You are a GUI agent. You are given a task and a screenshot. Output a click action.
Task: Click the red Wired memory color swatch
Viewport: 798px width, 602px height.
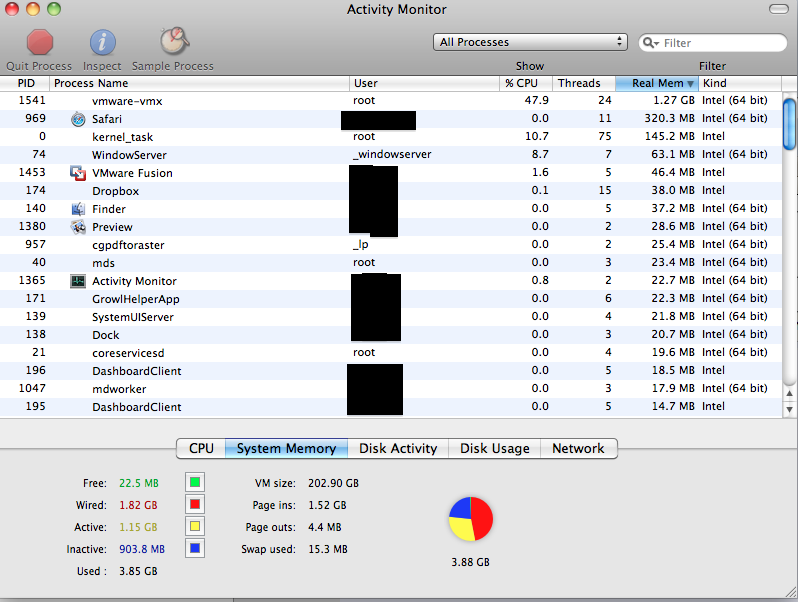pyautogui.click(x=195, y=504)
